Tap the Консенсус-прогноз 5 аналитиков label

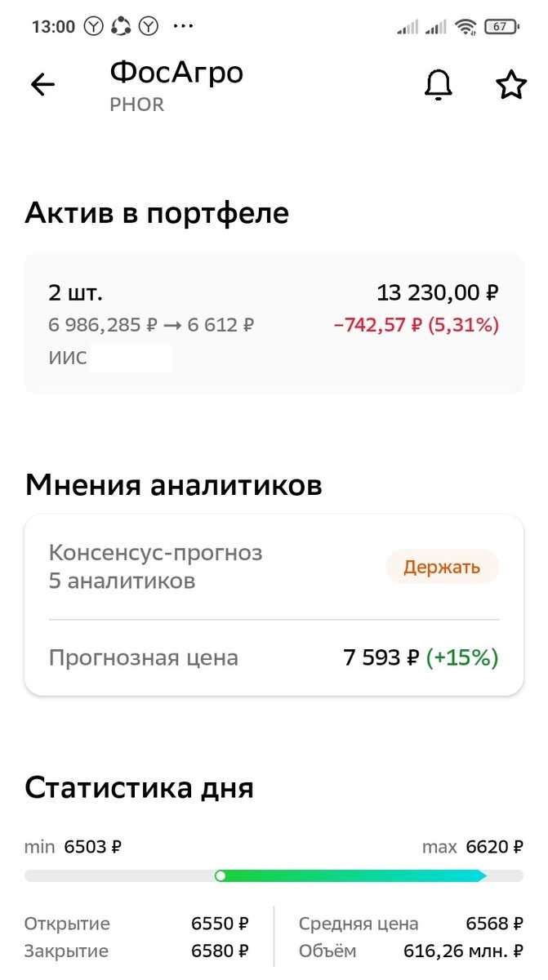[156, 567]
